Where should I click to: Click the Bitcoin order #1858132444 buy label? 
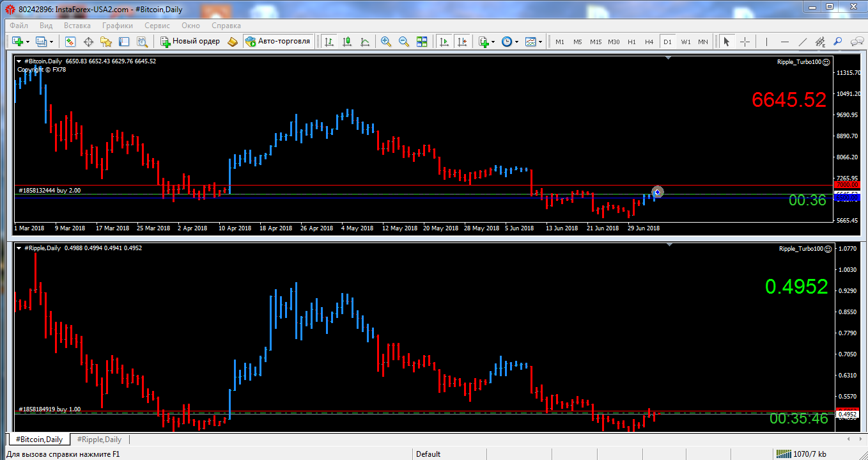click(50, 191)
